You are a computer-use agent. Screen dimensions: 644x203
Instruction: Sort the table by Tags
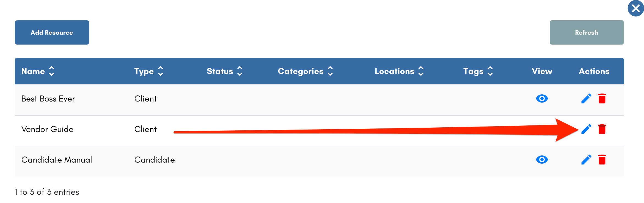coord(478,71)
